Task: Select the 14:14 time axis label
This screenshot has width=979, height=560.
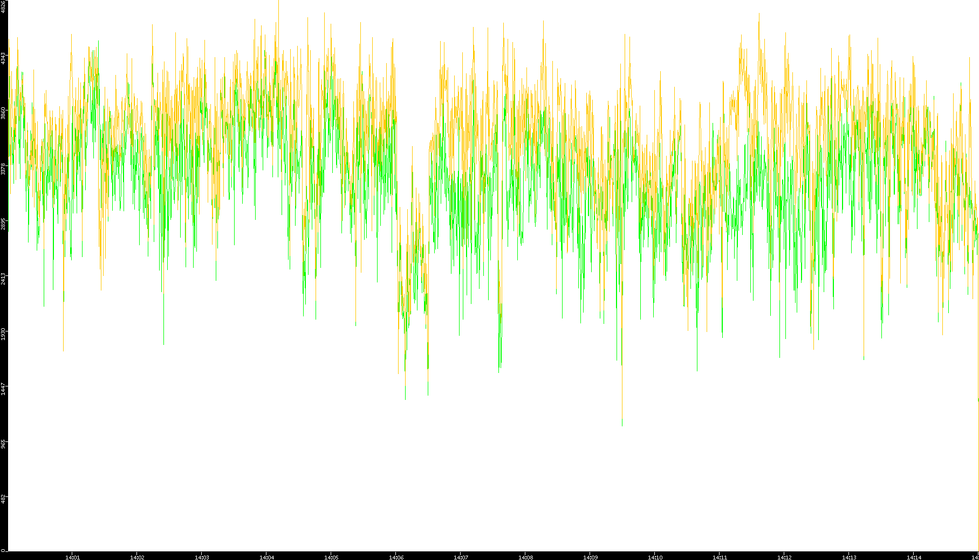Action: pos(914,557)
